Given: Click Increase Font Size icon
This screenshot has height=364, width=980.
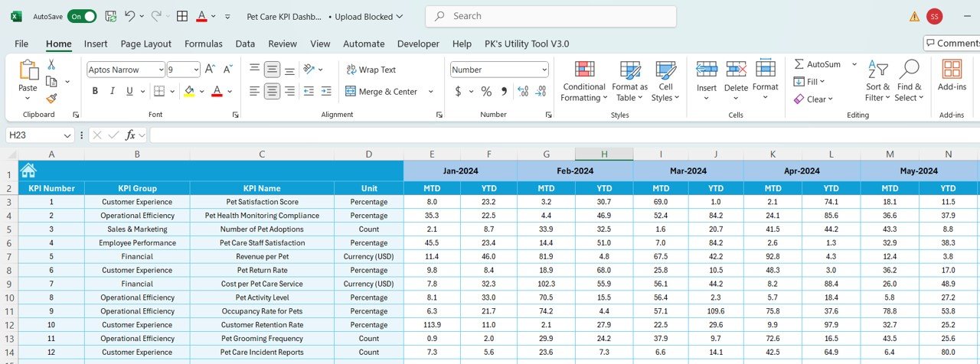Looking at the screenshot, I should click(211, 70).
